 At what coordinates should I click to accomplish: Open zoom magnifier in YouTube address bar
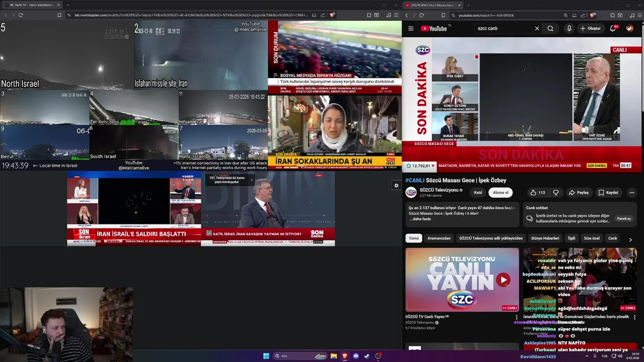pos(566,15)
